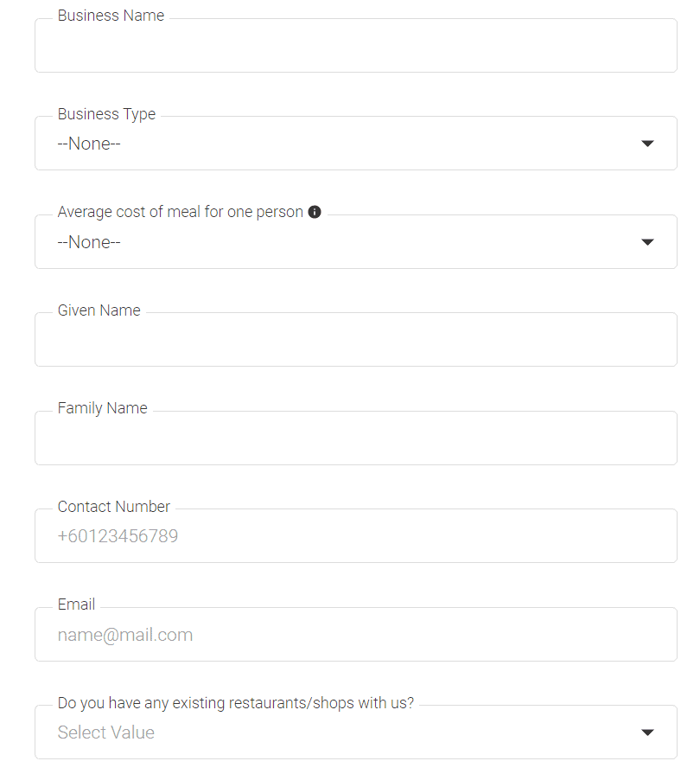
Task: Click the Email label text
Action: tap(76, 604)
